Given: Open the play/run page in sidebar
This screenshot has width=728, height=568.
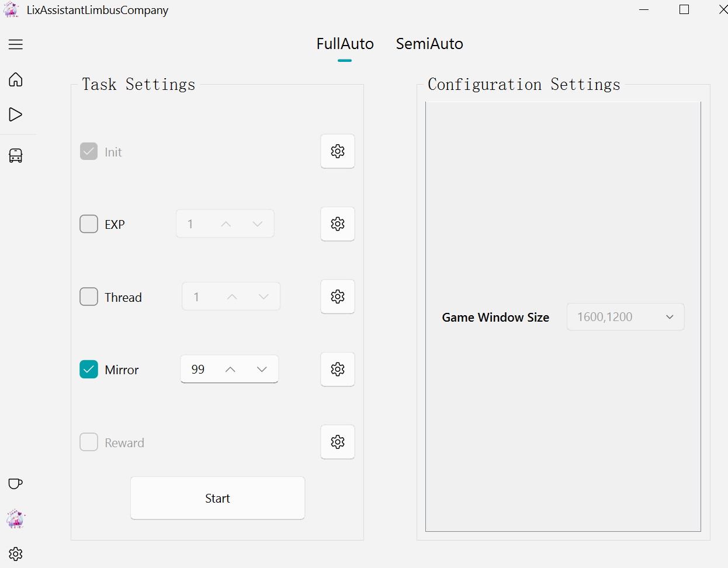Looking at the screenshot, I should pos(16,114).
